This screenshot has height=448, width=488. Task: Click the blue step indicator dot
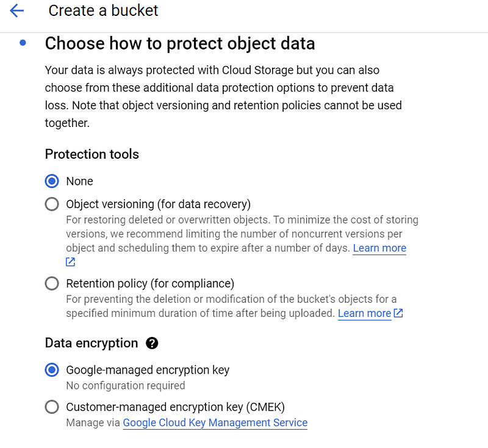click(23, 43)
